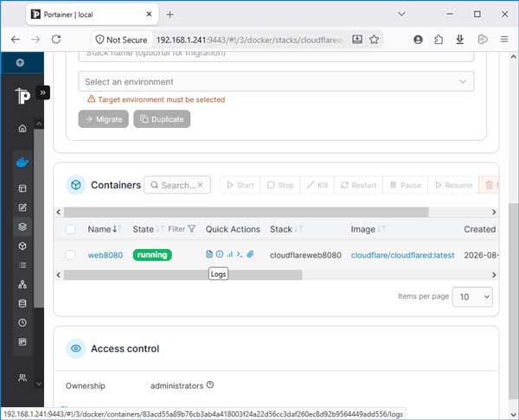Open cloudflare/cloudflared:latest image link

point(402,255)
